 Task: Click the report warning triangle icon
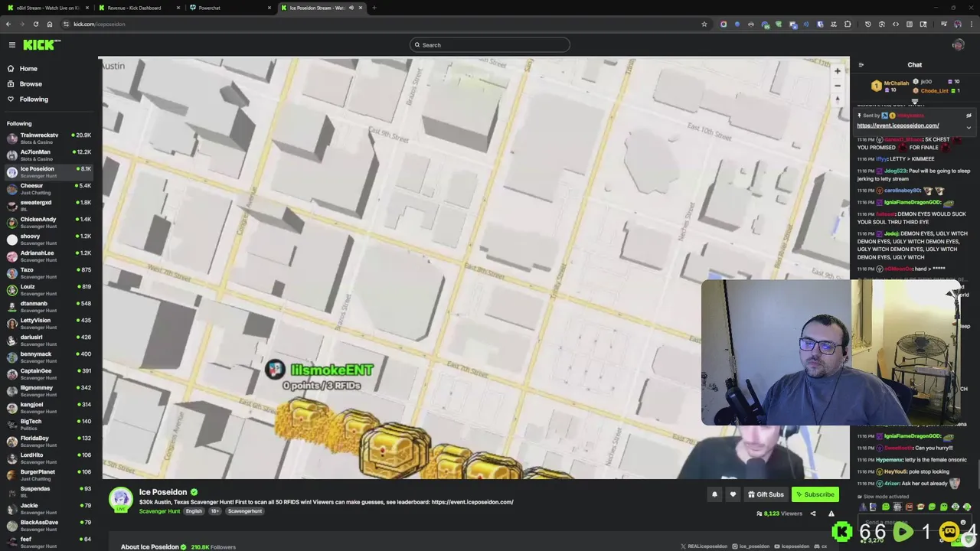pos(831,514)
